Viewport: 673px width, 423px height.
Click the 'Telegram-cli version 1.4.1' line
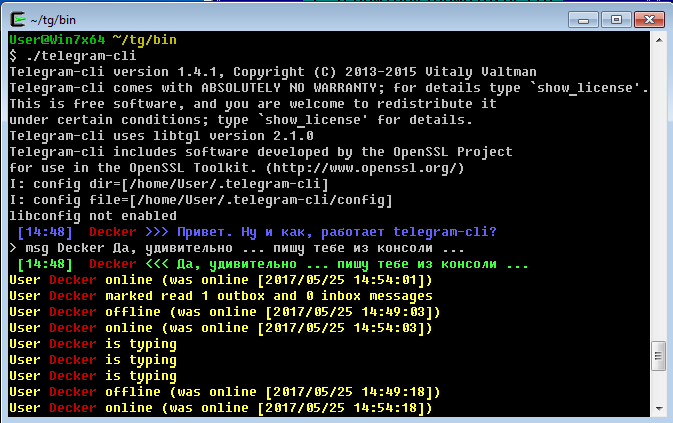click(x=273, y=72)
